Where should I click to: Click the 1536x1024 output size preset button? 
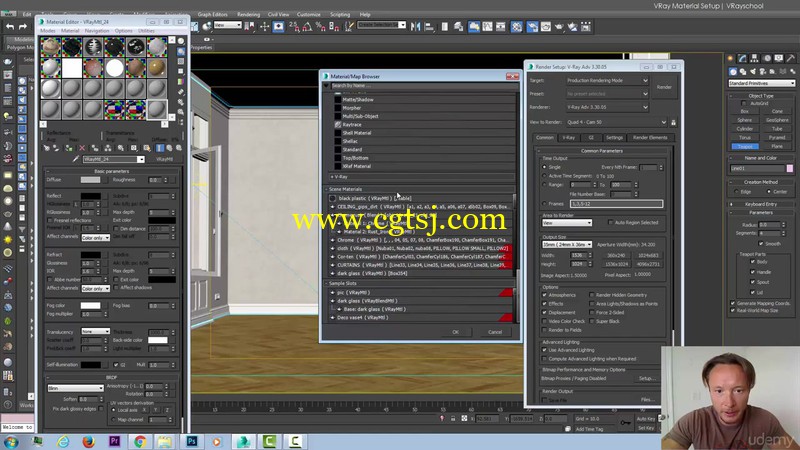tap(616, 264)
